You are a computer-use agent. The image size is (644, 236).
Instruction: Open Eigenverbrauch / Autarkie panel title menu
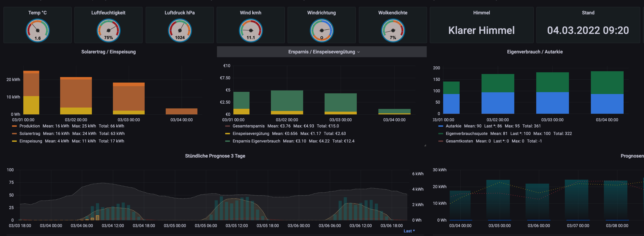click(x=535, y=52)
